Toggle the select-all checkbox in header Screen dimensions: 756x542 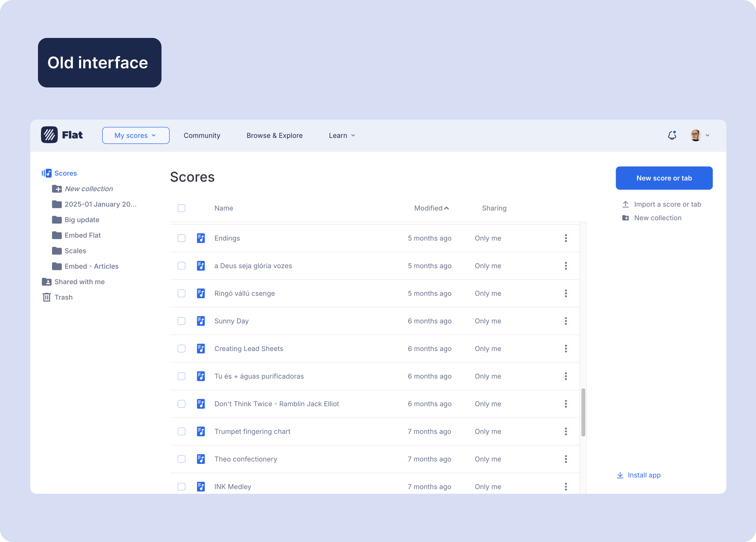[x=181, y=208]
